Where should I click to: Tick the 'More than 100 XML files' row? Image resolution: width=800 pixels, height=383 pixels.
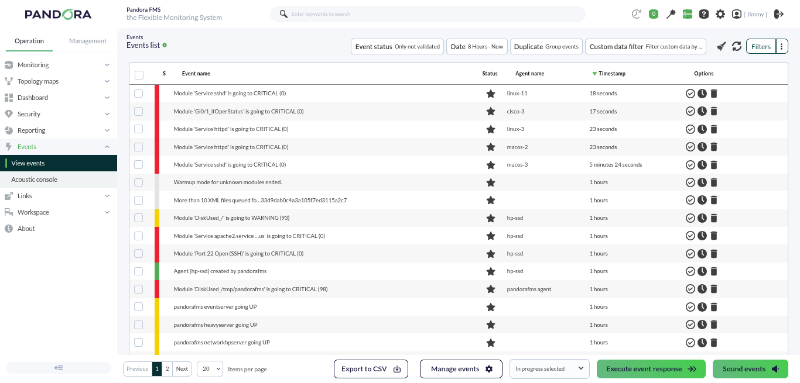coord(139,200)
